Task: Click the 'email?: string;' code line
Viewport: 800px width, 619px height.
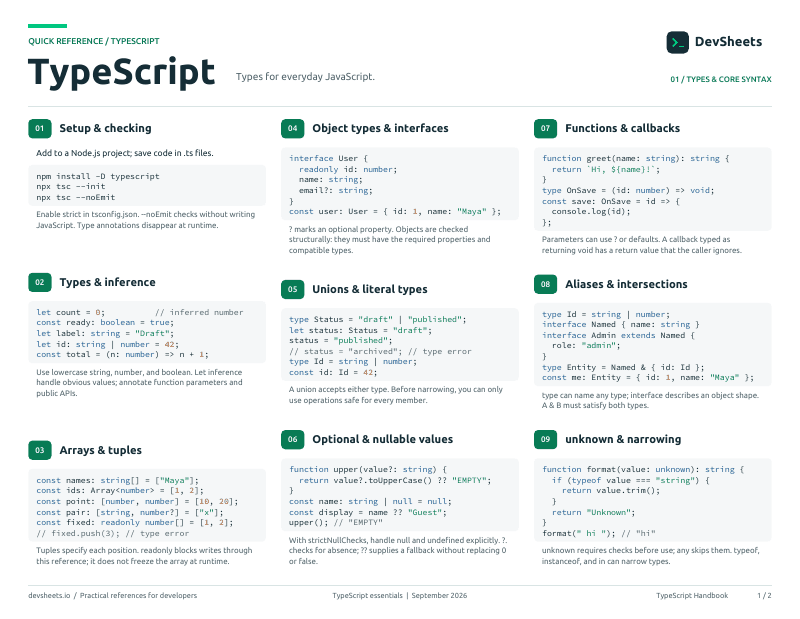Action: pos(336,190)
